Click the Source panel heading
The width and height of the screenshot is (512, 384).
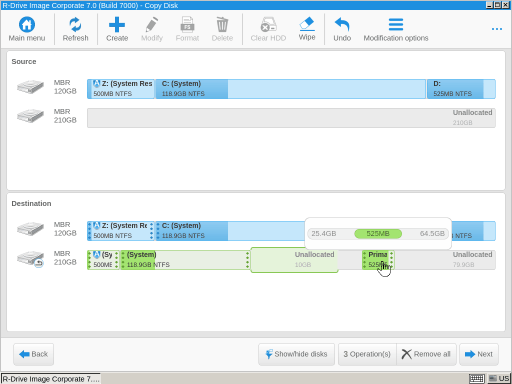[24, 61]
